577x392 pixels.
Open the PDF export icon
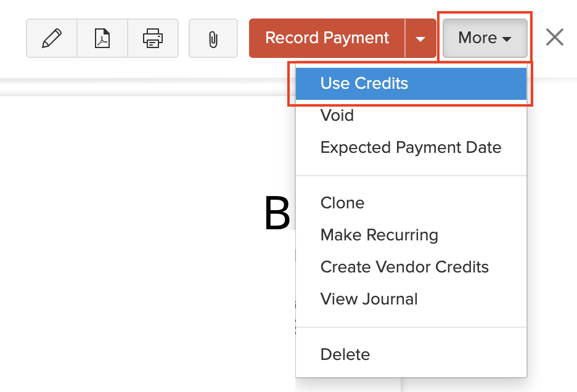102,38
